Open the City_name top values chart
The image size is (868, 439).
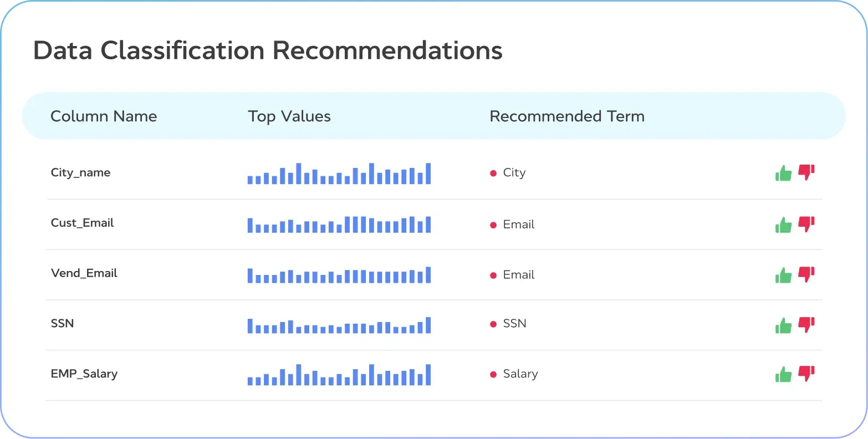[x=339, y=173]
